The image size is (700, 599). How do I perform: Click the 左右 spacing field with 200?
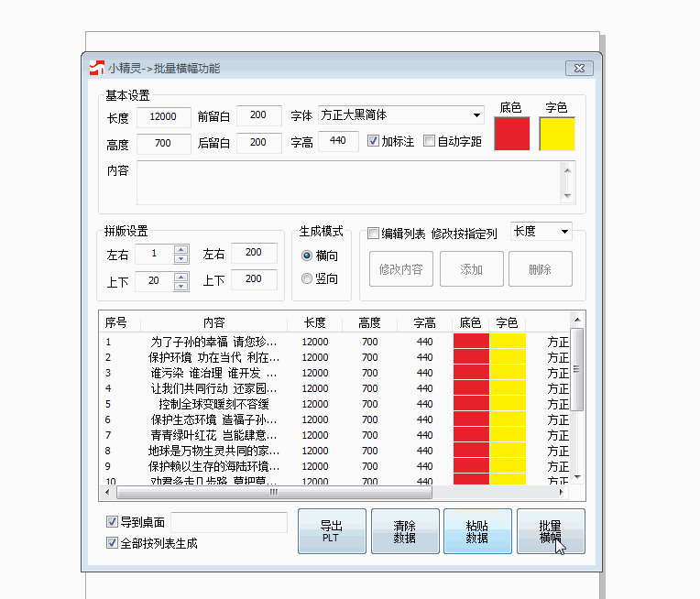coord(254,253)
